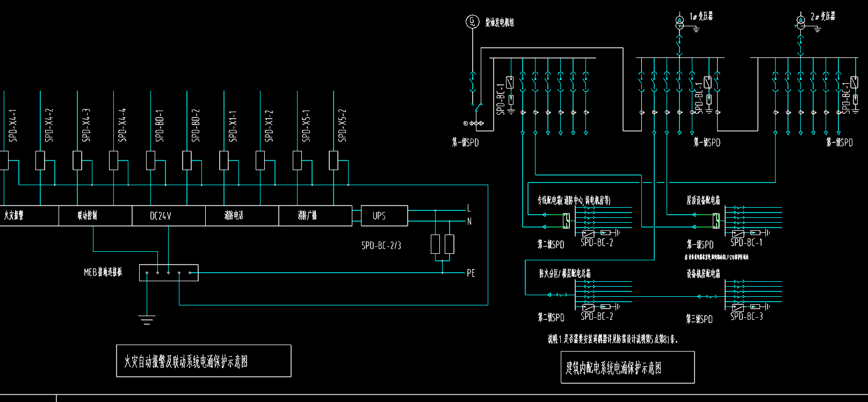Pick the 2# transformer symbol

(800, 23)
